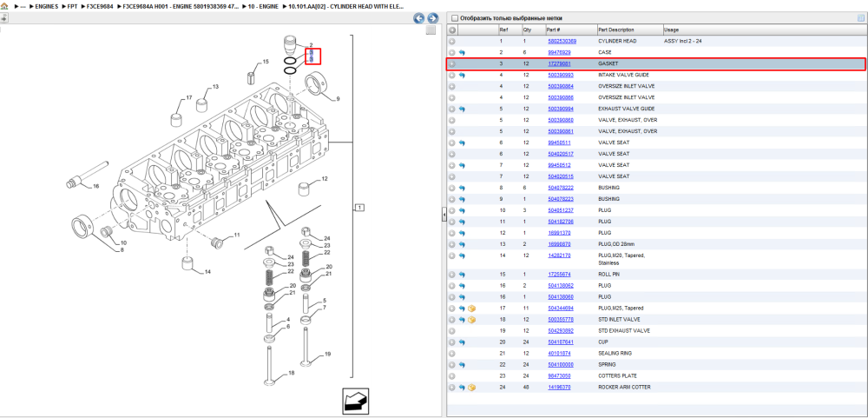This screenshot has height=418, width=868.
Task: Open part number 5802530369 link
Action: (x=562, y=41)
